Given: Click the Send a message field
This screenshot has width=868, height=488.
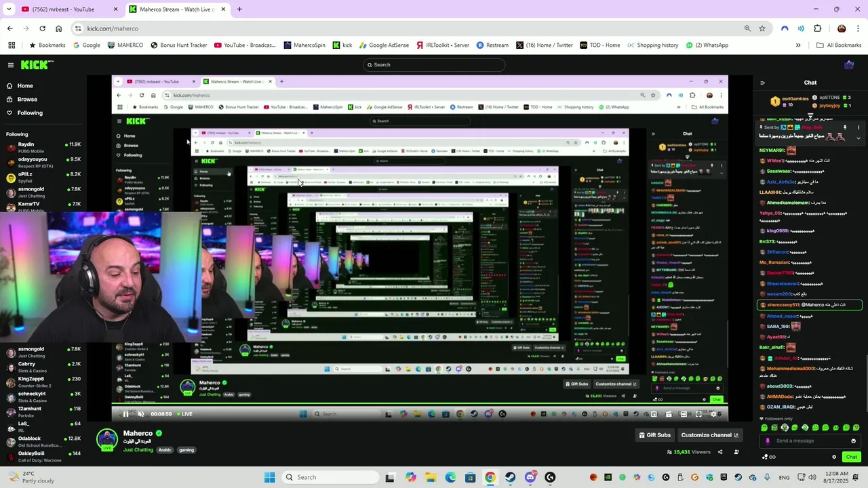Looking at the screenshot, I should tap(810, 441).
